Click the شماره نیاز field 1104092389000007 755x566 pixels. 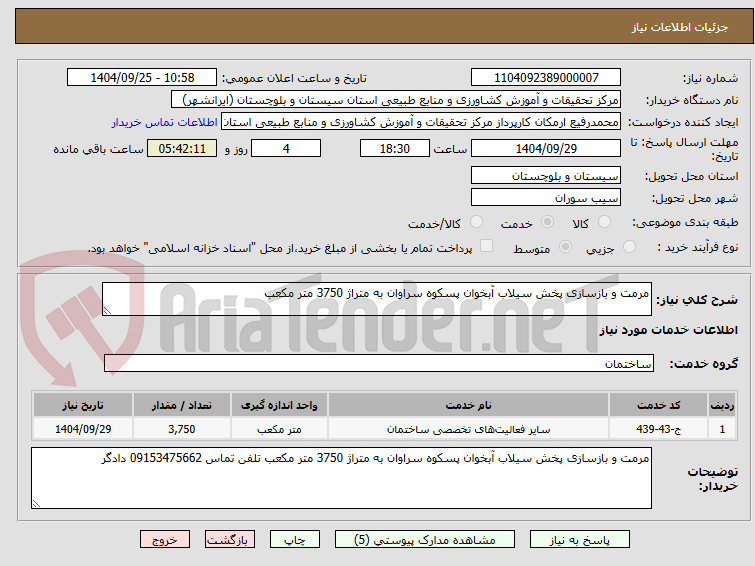point(546,78)
